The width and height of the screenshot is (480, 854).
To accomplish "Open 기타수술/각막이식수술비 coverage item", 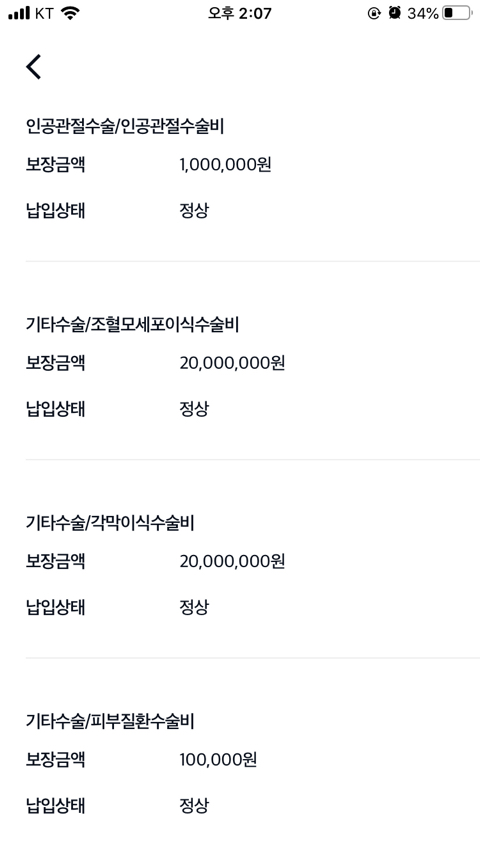I will pyautogui.click(x=110, y=523).
